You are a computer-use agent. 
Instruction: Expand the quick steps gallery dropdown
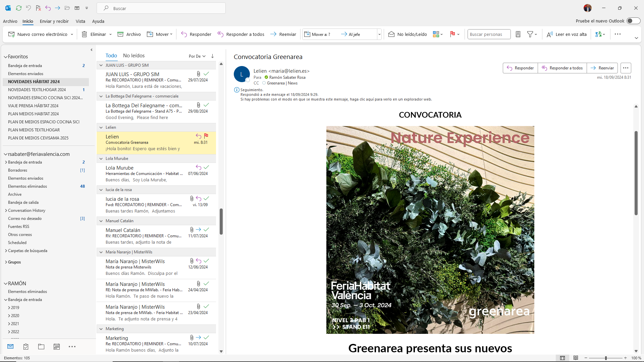click(x=379, y=34)
